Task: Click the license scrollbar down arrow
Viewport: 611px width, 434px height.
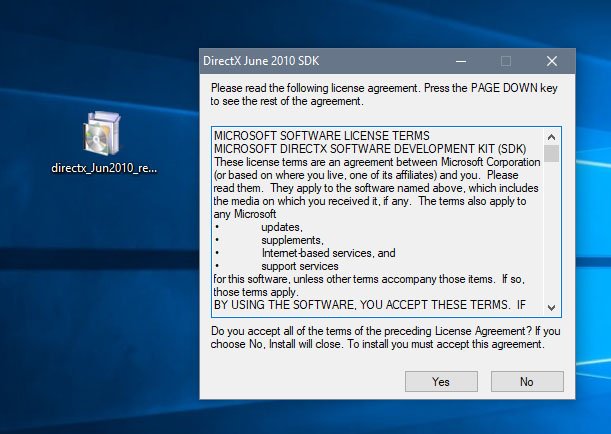Action: 551,308
